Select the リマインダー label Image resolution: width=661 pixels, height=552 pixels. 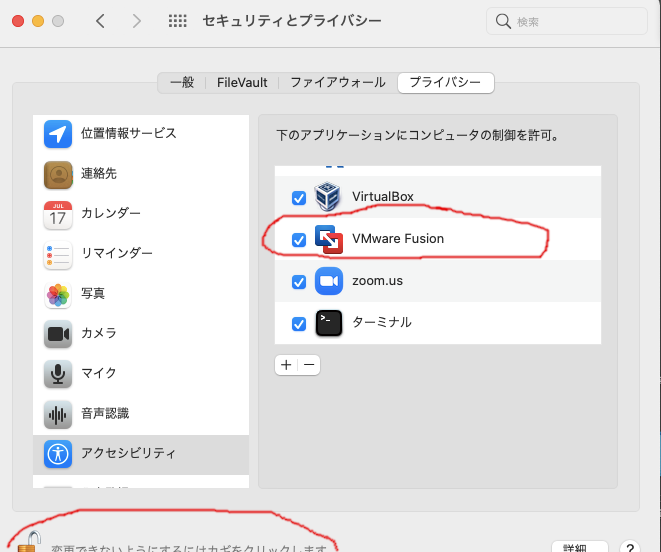coord(117,253)
